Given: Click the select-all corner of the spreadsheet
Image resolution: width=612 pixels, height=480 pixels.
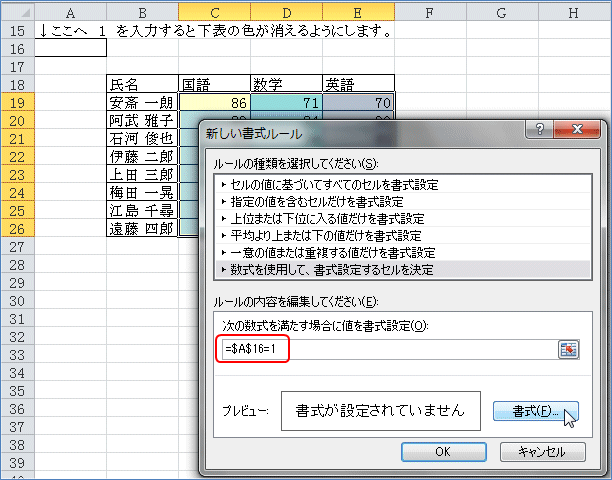Looking at the screenshot, I should tap(18, 12).
